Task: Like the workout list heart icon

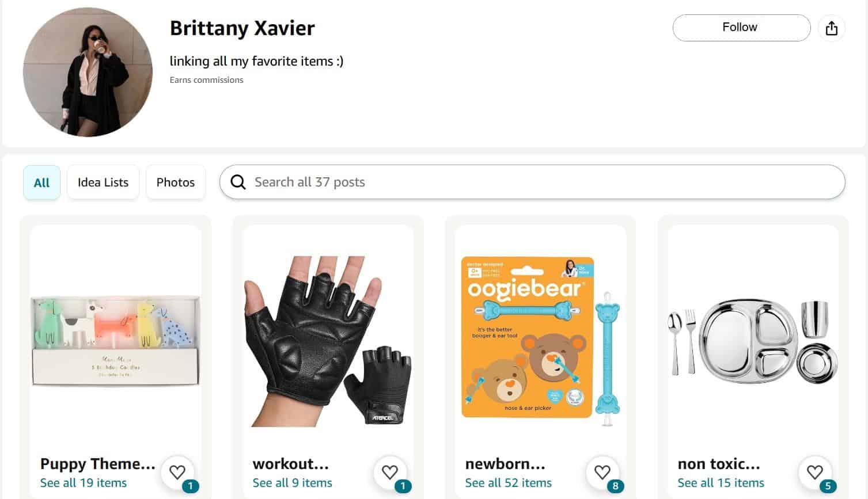Action: pos(390,473)
